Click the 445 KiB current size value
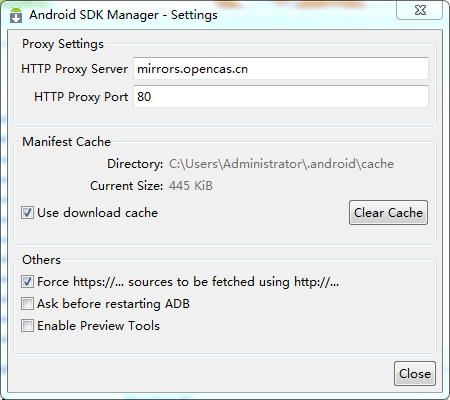450x400 pixels. (191, 186)
